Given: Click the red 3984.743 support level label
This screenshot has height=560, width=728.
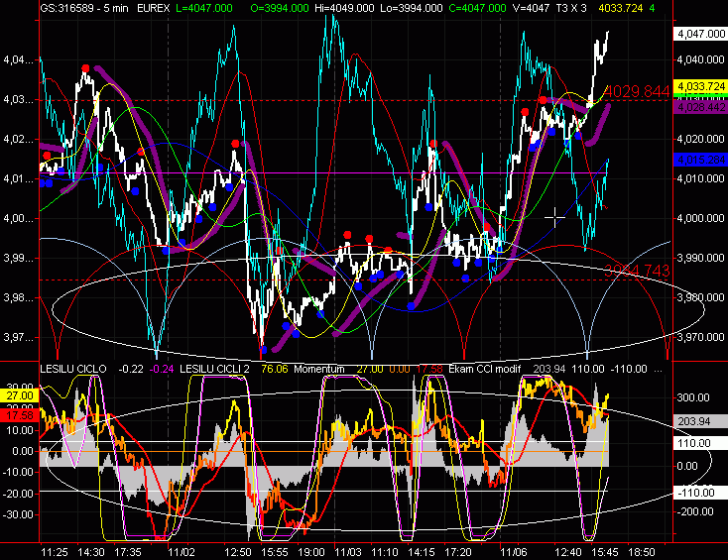Looking at the screenshot, I should point(637,271).
